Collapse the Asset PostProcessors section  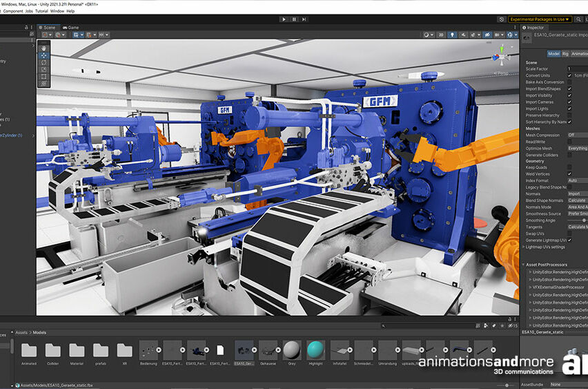point(524,265)
